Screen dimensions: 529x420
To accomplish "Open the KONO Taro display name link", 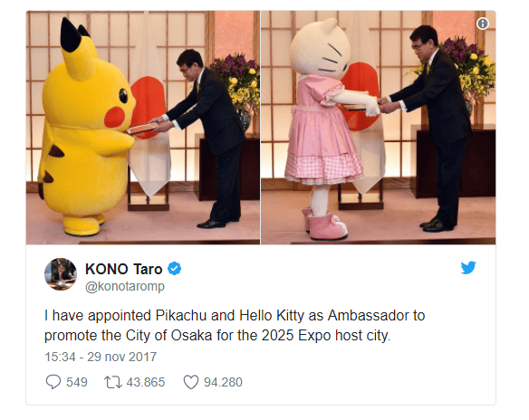I will coord(124,269).
